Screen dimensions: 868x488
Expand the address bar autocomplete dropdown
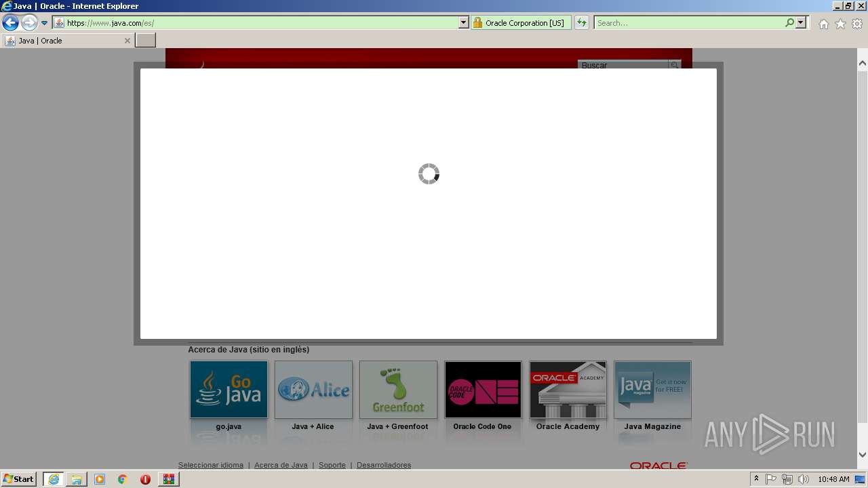pos(464,23)
